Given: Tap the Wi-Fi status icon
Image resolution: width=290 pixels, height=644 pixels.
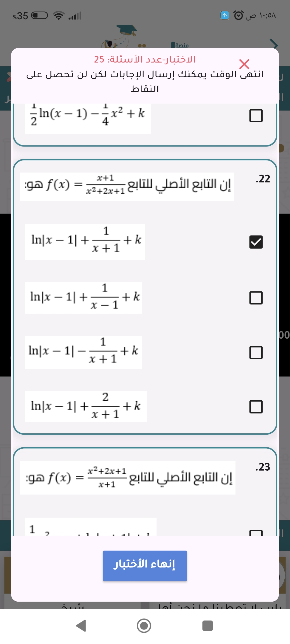Looking at the screenshot, I should [59, 16].
